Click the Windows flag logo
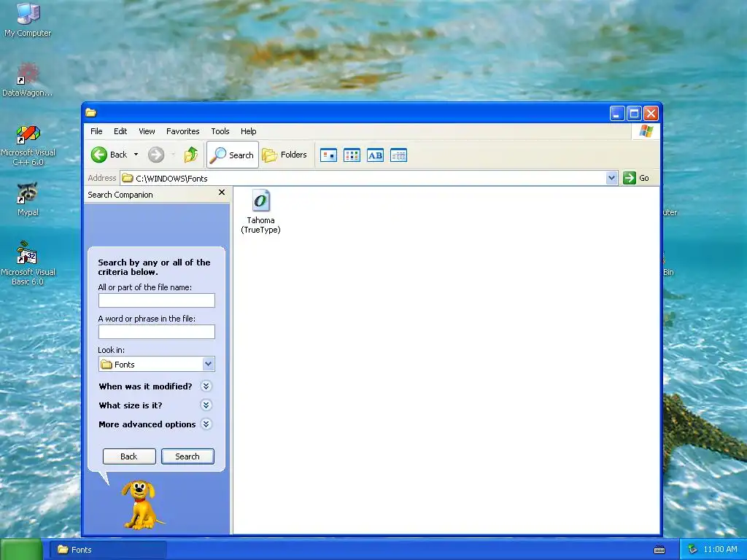This screenshot has height=560, width=747. (646, 131)
